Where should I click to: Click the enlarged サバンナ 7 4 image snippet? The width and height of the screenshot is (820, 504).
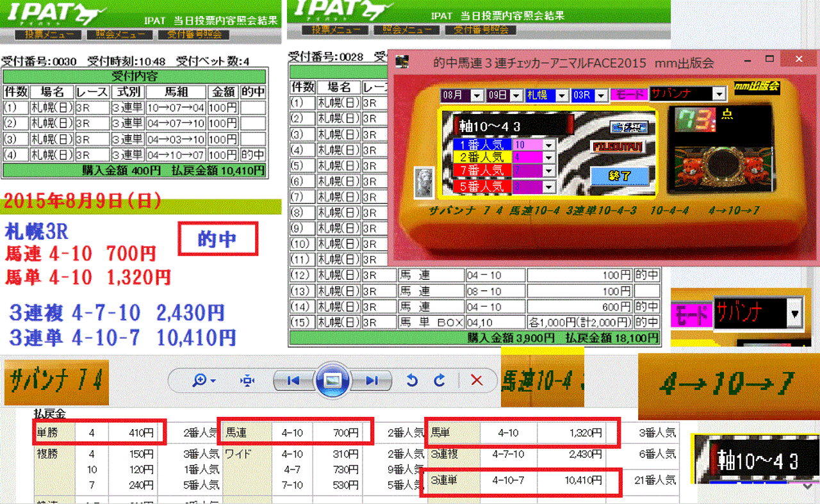(56, 381)
